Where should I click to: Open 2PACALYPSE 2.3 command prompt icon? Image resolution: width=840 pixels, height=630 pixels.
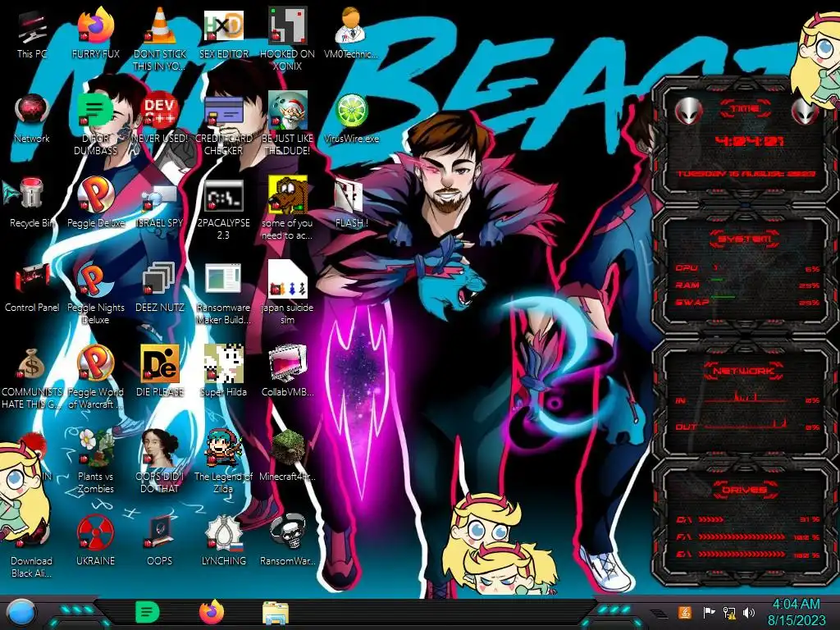click(223, 208)
